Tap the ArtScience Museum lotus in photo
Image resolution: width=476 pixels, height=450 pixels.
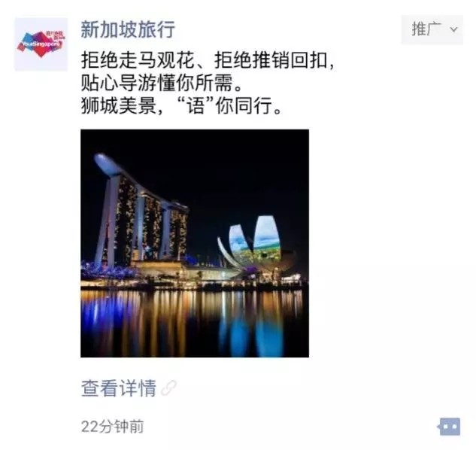(253, 243)
